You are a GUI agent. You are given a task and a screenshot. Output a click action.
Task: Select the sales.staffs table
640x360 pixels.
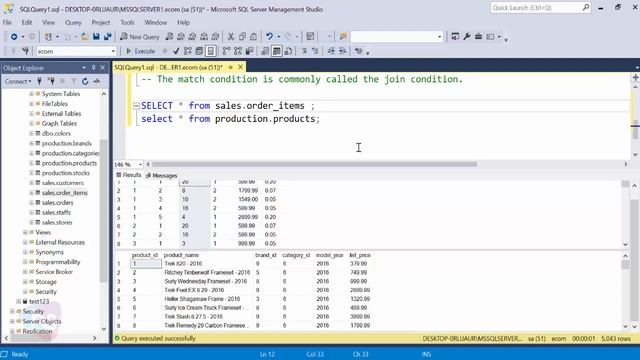[56, 212]
